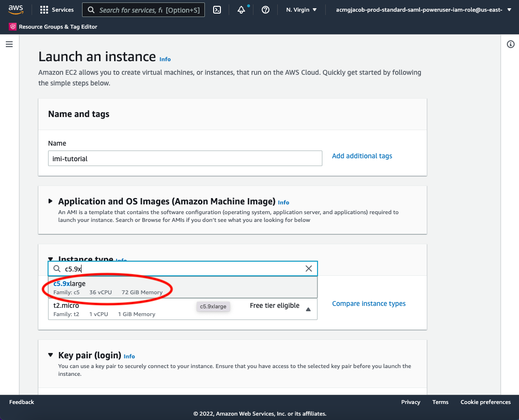This screenshot has width=519, height=420.
Task: Open Resource Groups & Tag Editor shortcut
Action: tap(53, 27)
